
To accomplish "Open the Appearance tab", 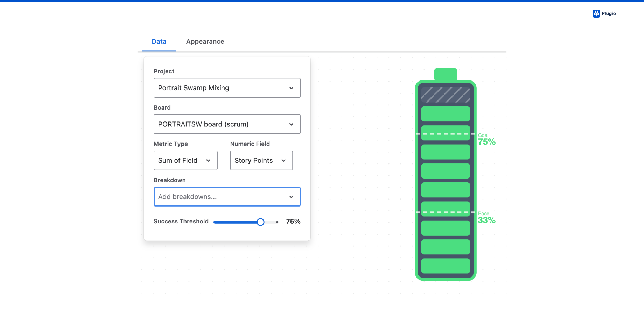I will point(205,42).
